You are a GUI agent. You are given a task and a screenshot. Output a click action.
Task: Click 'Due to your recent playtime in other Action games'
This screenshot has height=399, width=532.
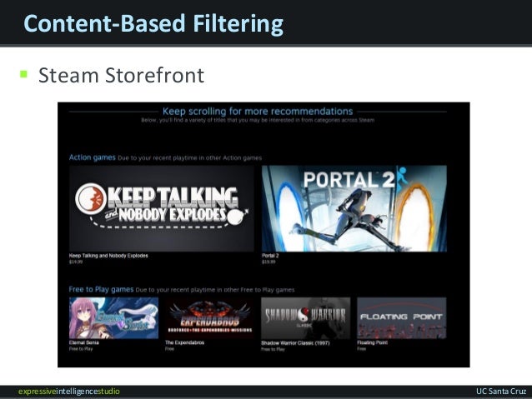189,158
